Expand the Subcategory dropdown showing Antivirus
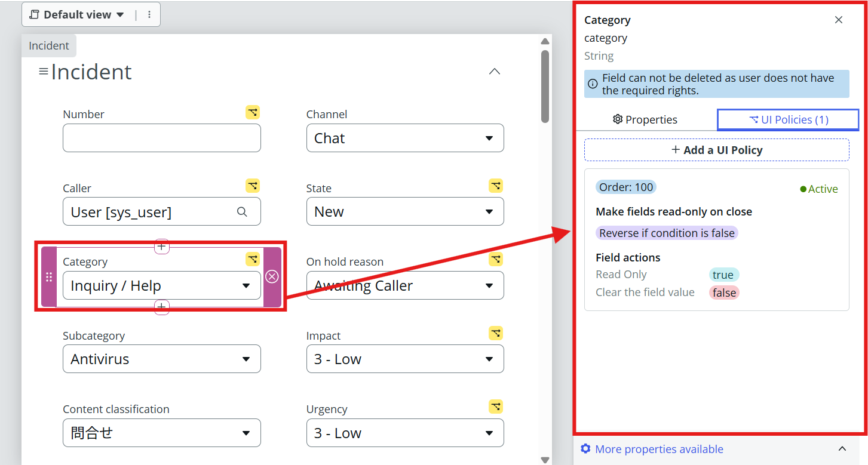 pos(161,359)
